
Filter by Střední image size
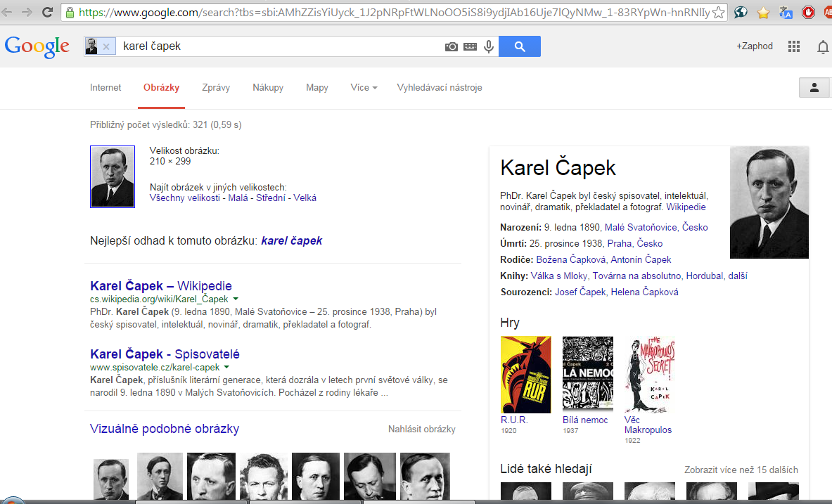271,198
